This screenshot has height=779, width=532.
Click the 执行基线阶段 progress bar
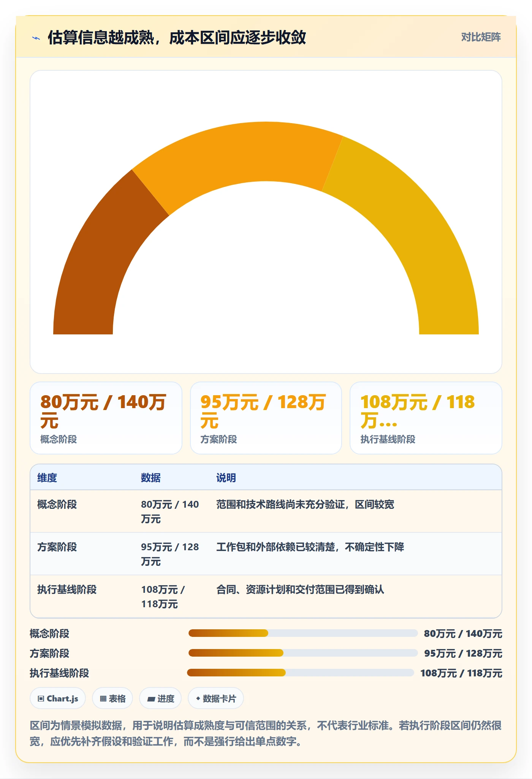coord(301,673)
